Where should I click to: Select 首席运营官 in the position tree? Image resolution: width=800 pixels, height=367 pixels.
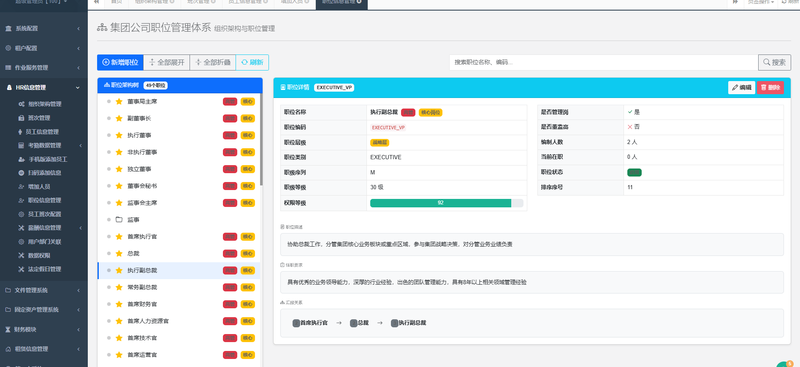click(x=179, y=355)
